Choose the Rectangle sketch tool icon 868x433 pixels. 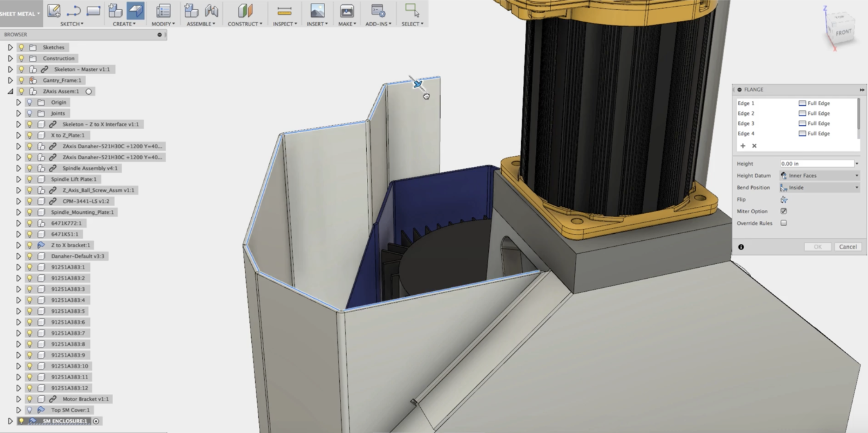(93, 11)
